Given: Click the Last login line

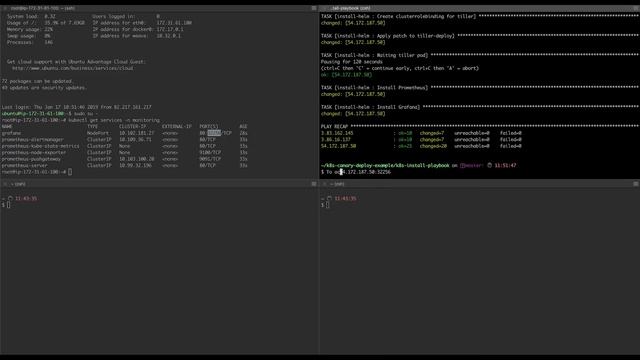Looking at the screenshot, I should point(77,107).
